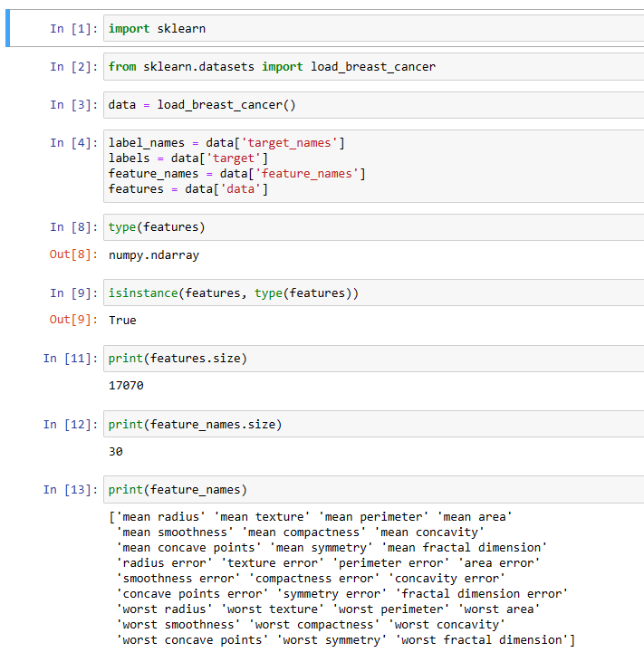Select the load_breast_cancer import cell

tap(362, 67)
